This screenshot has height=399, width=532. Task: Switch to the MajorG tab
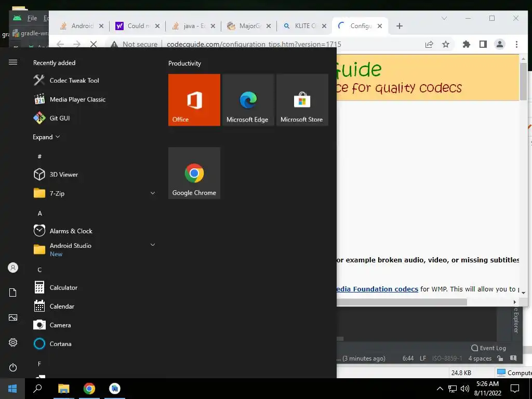(x=244, y=26)
